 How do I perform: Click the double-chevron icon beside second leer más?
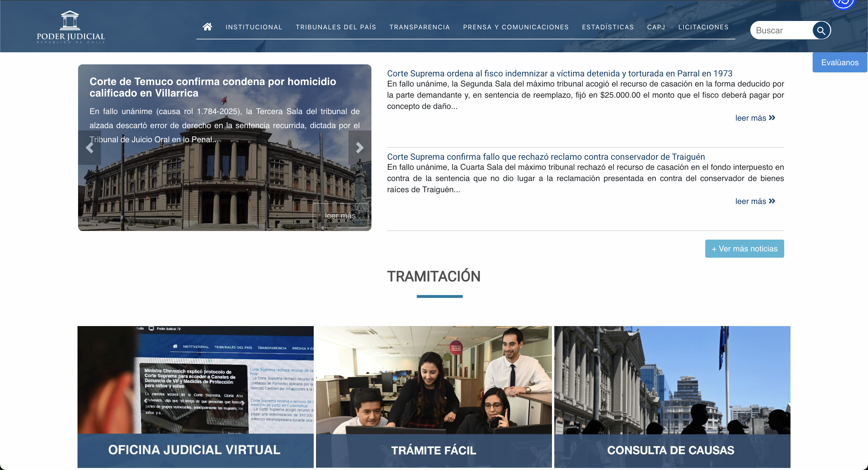(772, 201)
